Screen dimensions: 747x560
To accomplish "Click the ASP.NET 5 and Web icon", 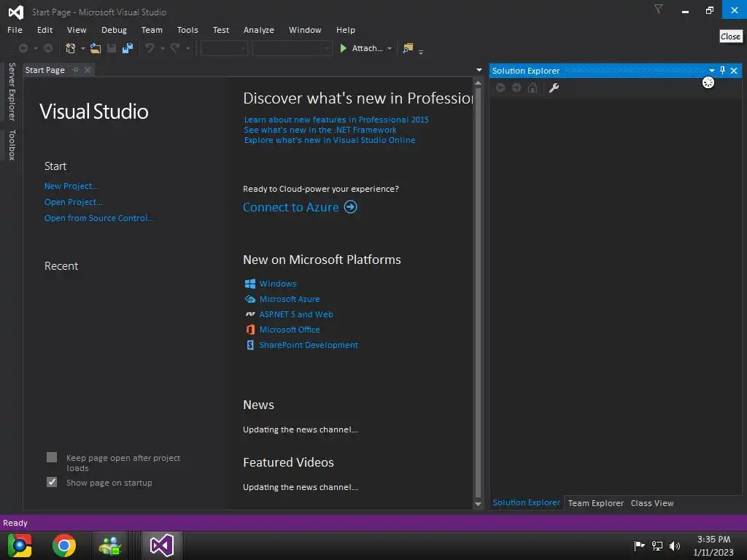I will pos(250,314).
